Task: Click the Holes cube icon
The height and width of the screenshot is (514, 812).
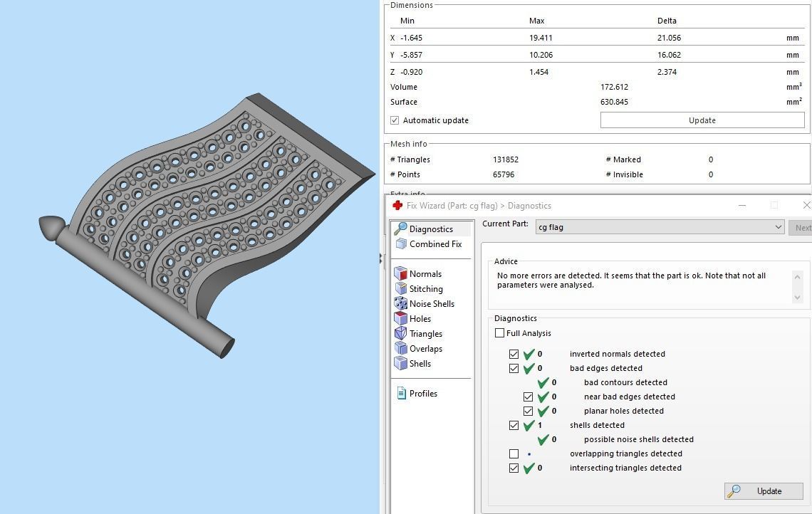Action: tap(400, 319)
